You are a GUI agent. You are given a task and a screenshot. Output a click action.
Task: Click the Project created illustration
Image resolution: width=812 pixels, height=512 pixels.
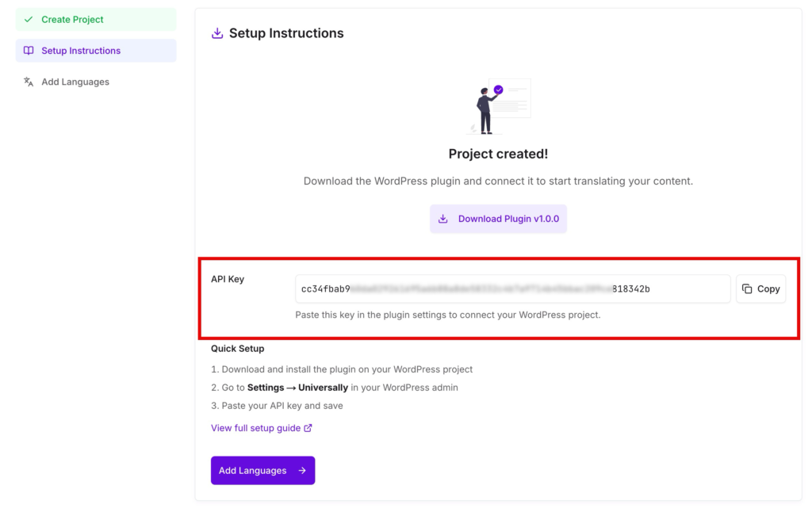498,107
